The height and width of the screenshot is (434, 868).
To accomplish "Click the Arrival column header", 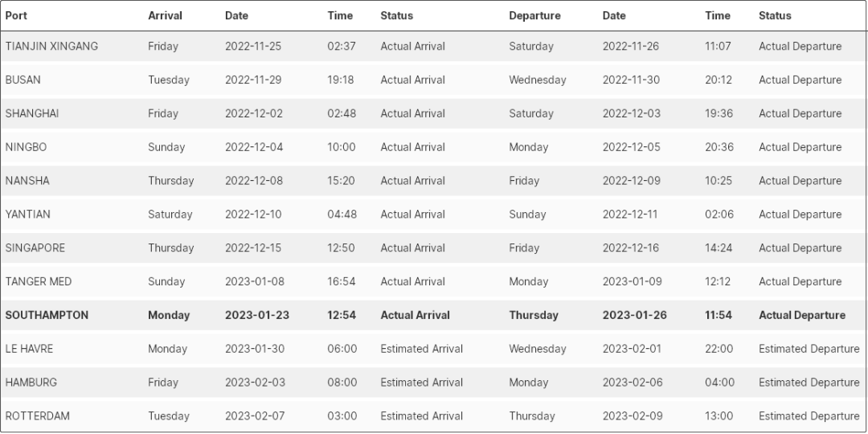I will pos(165,15).
